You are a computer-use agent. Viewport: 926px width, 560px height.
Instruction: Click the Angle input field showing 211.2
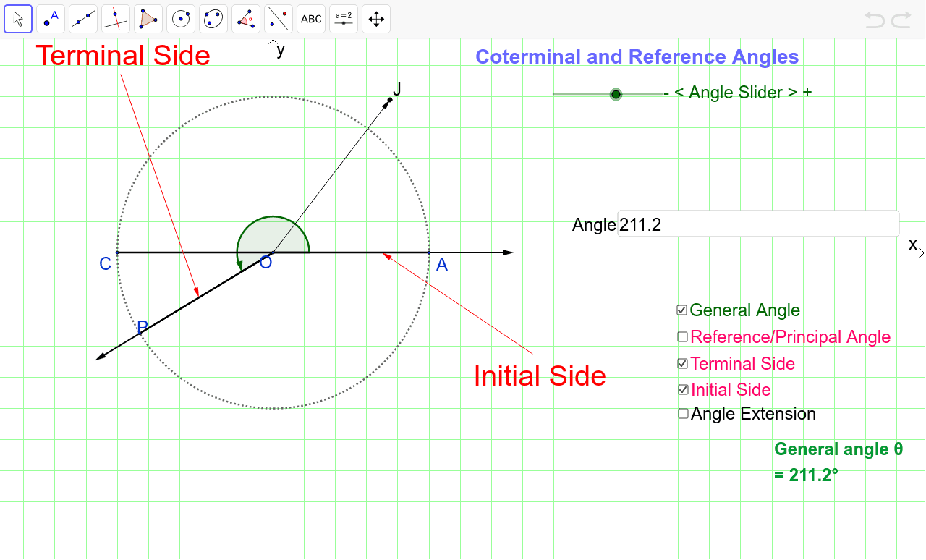(x=757, y=224)
